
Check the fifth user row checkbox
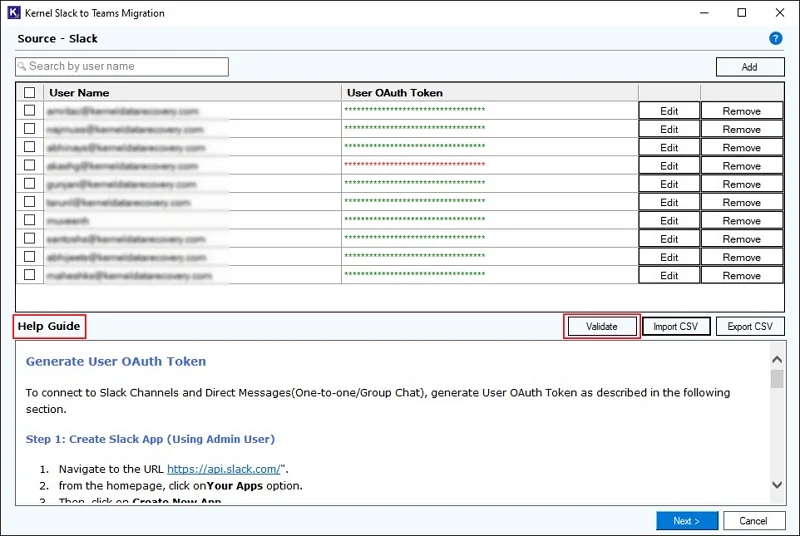[x=30, y=183]
